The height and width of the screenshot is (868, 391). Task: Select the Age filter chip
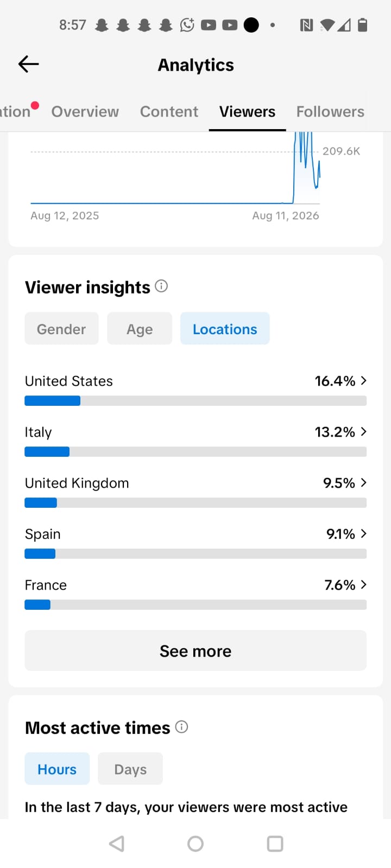[x=140, y=329]
